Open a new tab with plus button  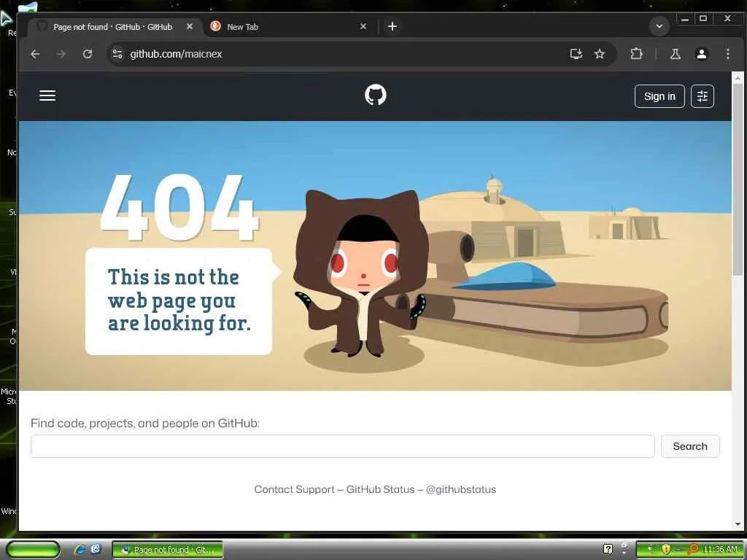[392, 27]
